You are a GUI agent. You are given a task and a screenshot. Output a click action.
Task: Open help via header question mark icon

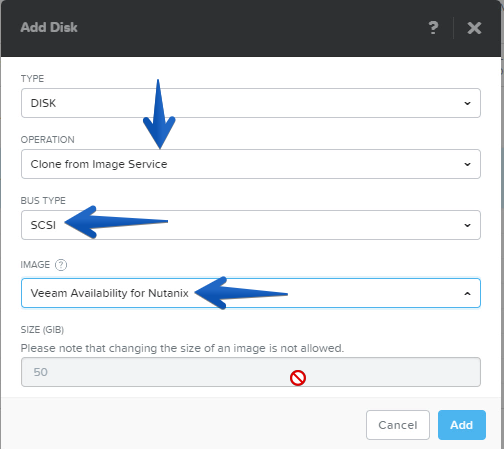coord(433,28)
